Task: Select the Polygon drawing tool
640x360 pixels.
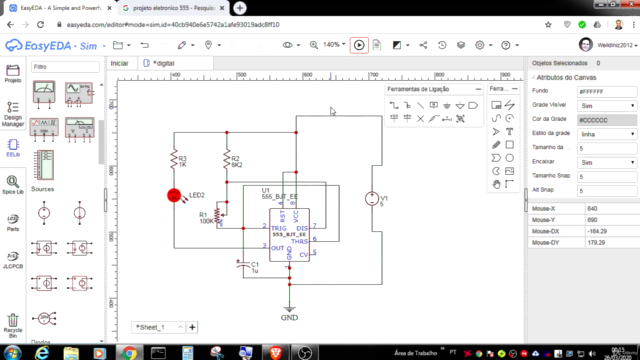Action: point(496,158)
